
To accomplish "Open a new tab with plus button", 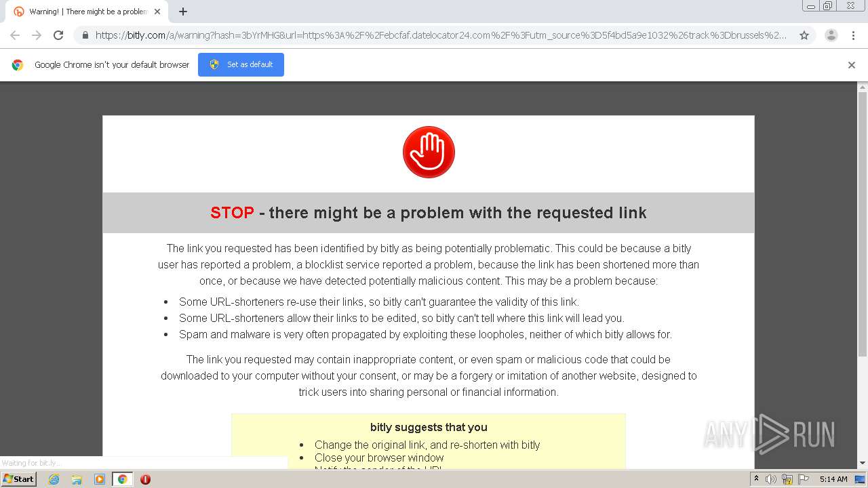I will (x=183, y=12).
